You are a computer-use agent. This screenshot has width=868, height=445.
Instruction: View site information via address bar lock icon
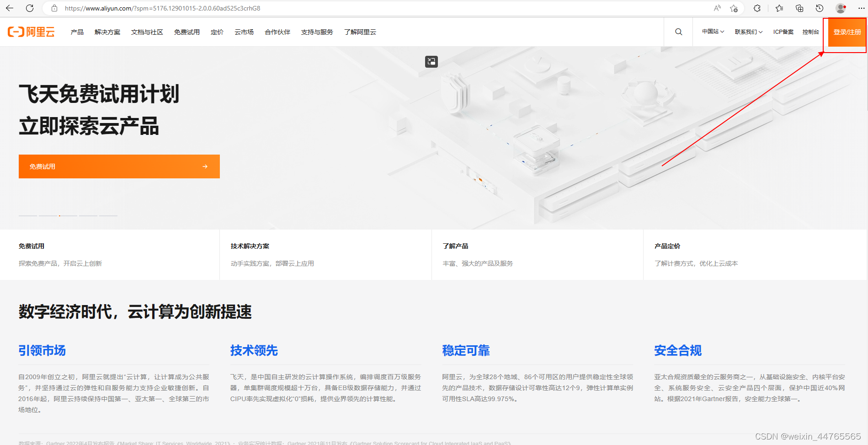[54, 8]
